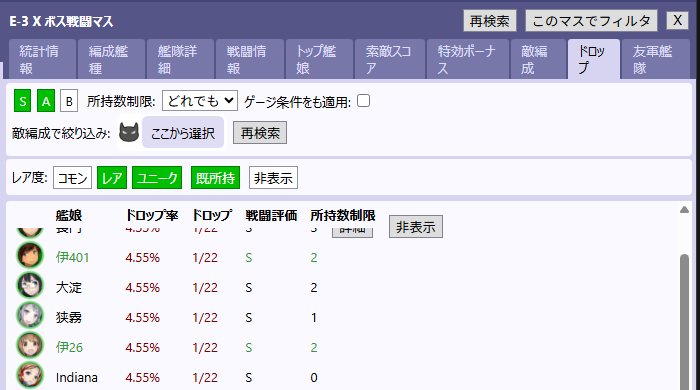Sort by the 所持数制限 column header
This screenshot has width=700, height=390.
[x=342, y=216]
